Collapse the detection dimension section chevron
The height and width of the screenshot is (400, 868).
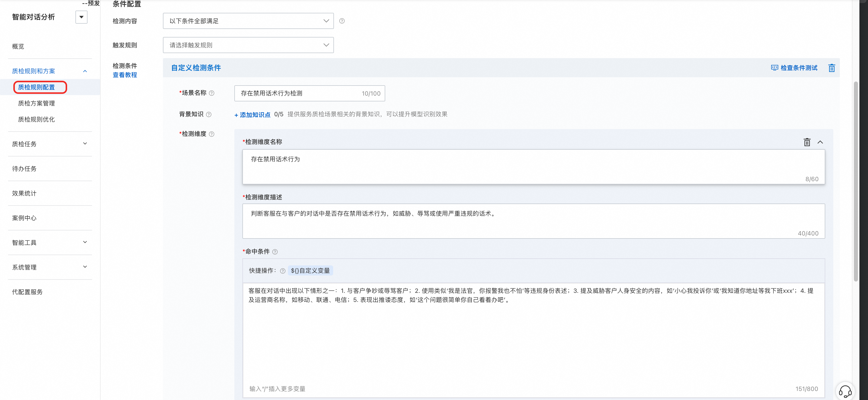tap(820, 142)
